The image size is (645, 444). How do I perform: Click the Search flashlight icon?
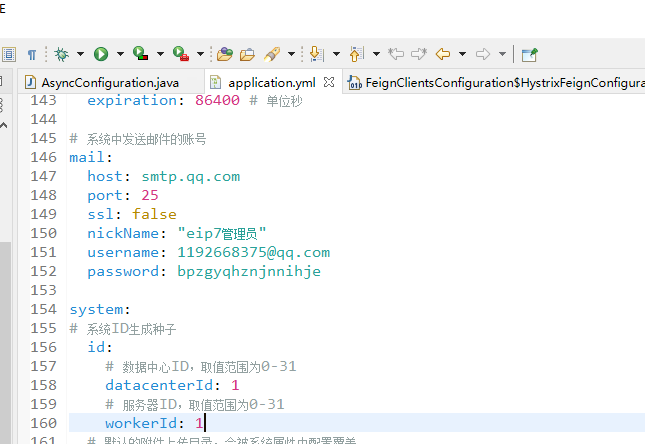point(272,54)
